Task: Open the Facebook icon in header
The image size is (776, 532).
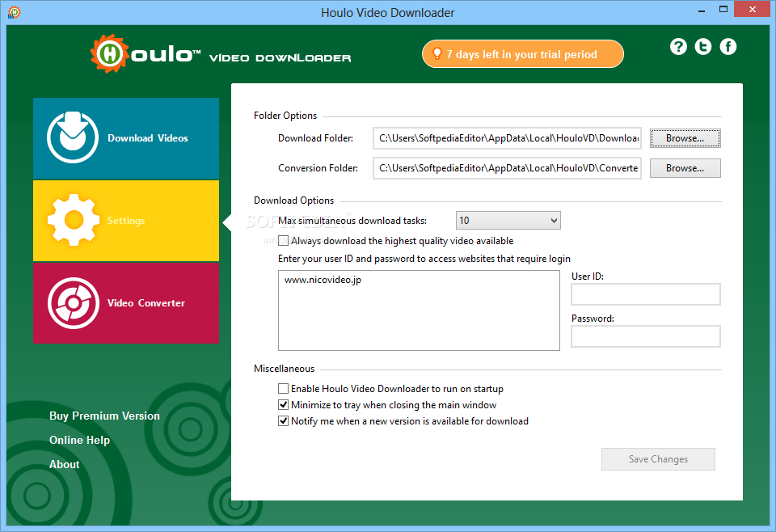Action: click(x=727, y=47)
